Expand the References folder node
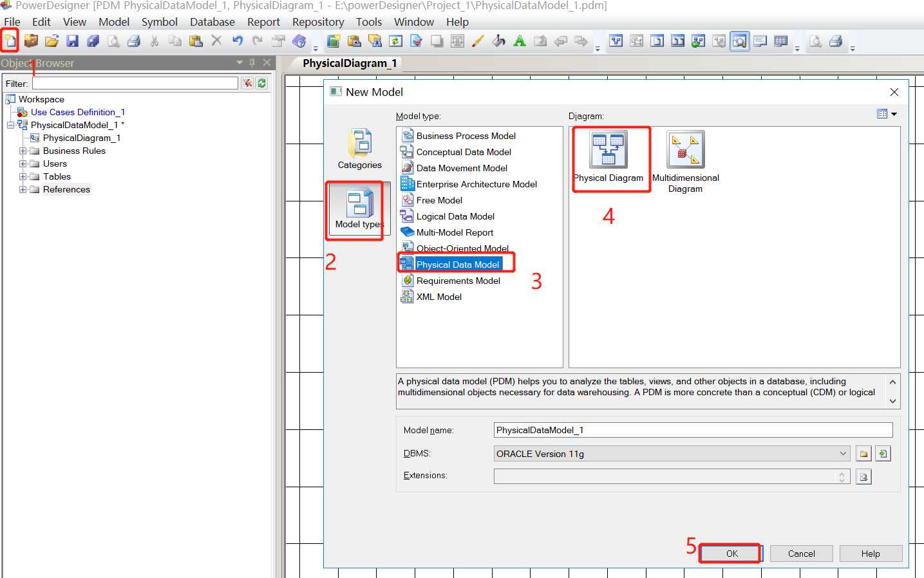924x578 pixels. pos(23,189)
